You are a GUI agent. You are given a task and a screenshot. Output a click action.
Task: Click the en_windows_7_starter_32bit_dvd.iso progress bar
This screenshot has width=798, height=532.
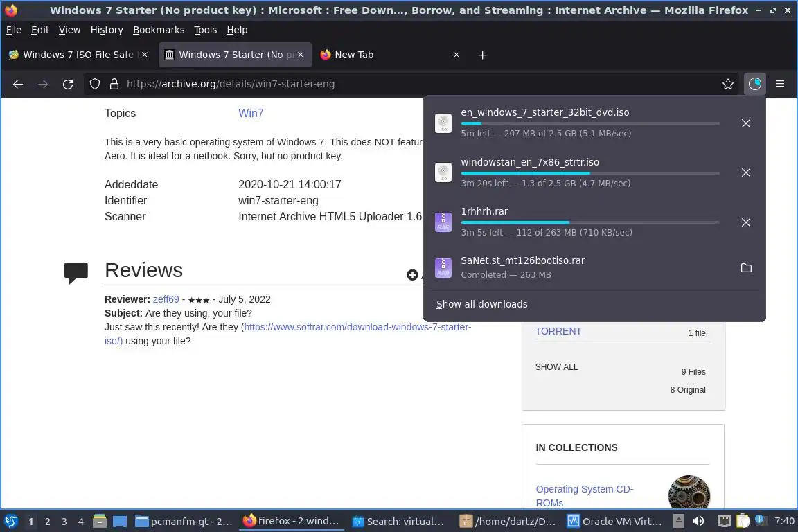pos(590,123)
